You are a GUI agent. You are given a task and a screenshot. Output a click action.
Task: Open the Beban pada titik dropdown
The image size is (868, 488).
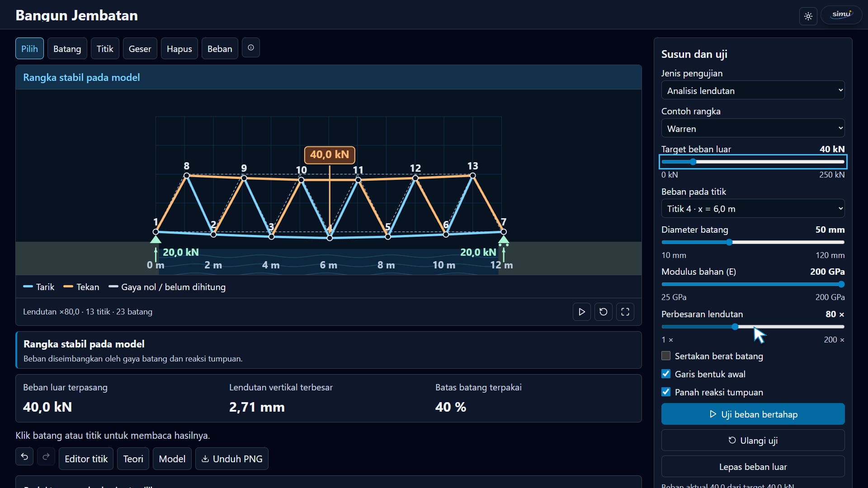click(753, 209)
